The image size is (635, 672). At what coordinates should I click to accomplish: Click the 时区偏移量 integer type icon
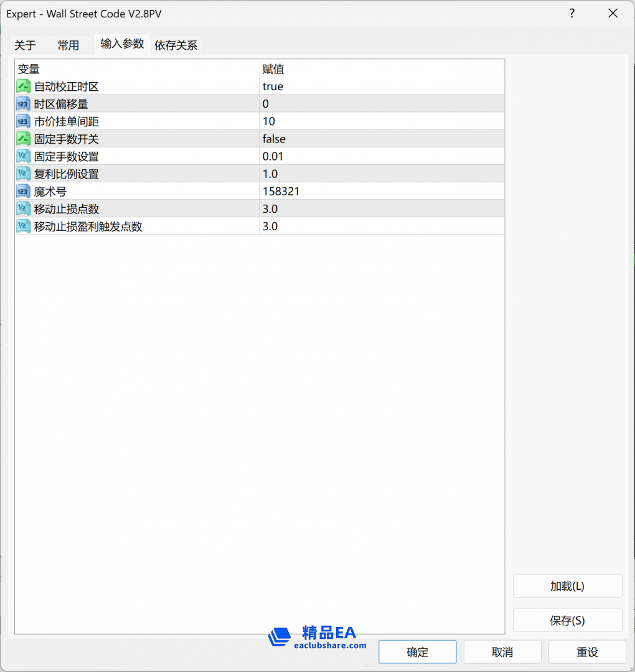[22, 104]
